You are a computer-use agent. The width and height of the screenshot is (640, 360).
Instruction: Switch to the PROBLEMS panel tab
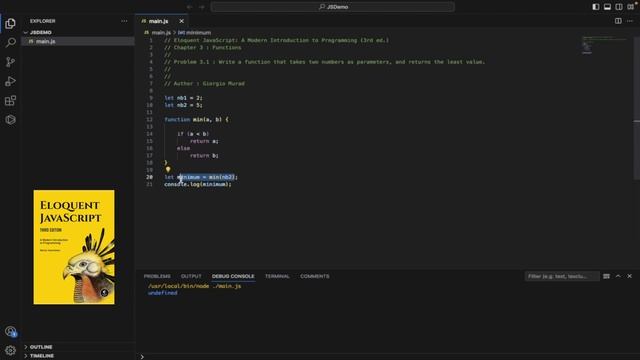click(x=157, y=276)
